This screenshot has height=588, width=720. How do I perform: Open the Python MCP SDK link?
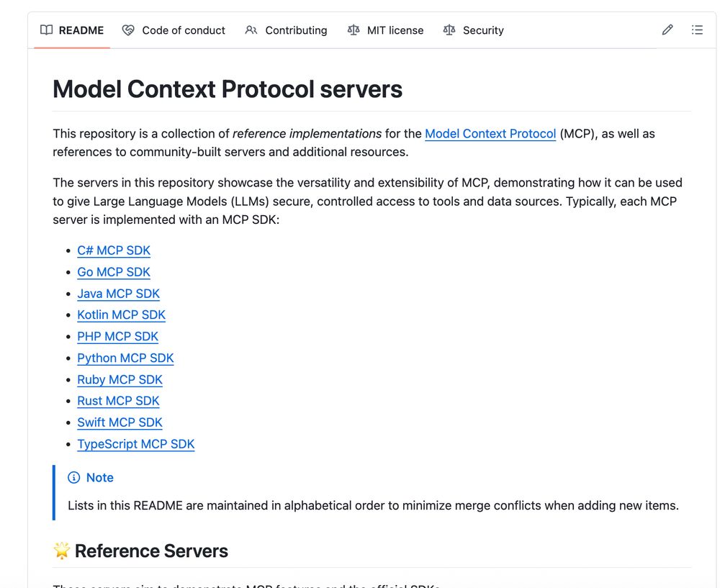125,358
